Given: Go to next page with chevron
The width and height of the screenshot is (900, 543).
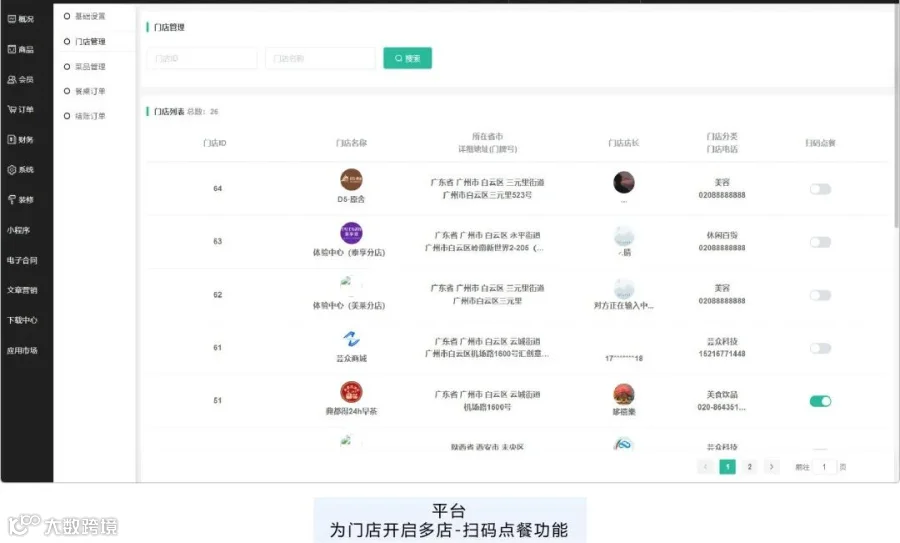Looking at the screenshot, I should [x=771, y=467].
